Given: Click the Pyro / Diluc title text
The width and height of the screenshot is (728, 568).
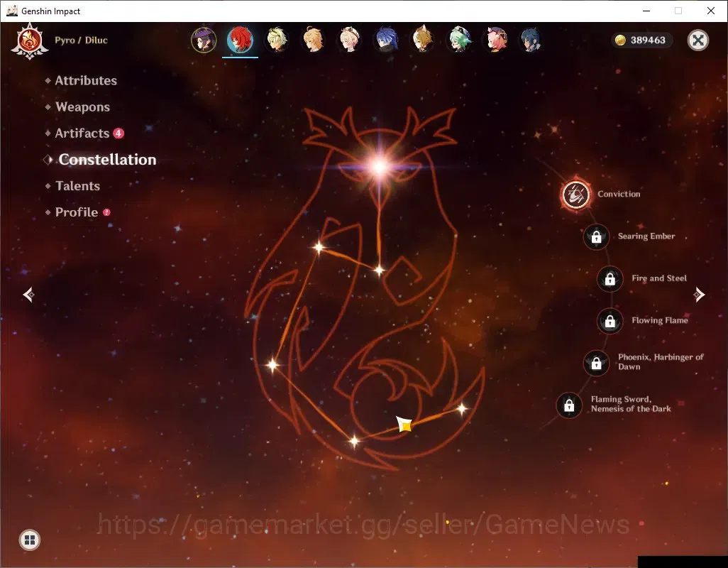Looking at the screenshot, I should click(82, 40).
